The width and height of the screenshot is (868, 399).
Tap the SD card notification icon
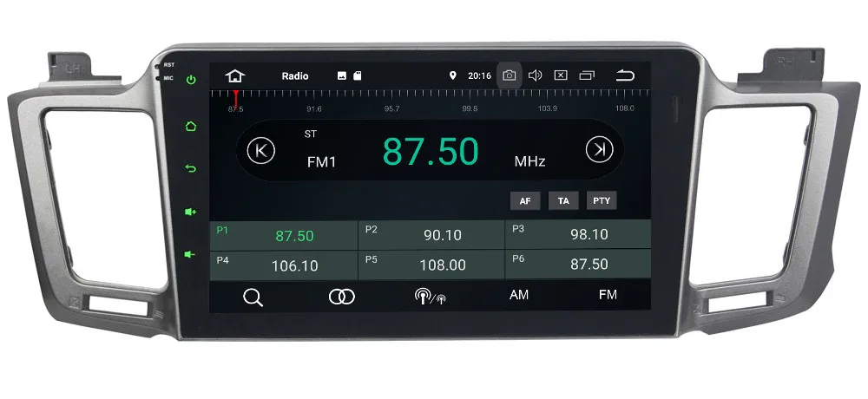pos(358,75)
